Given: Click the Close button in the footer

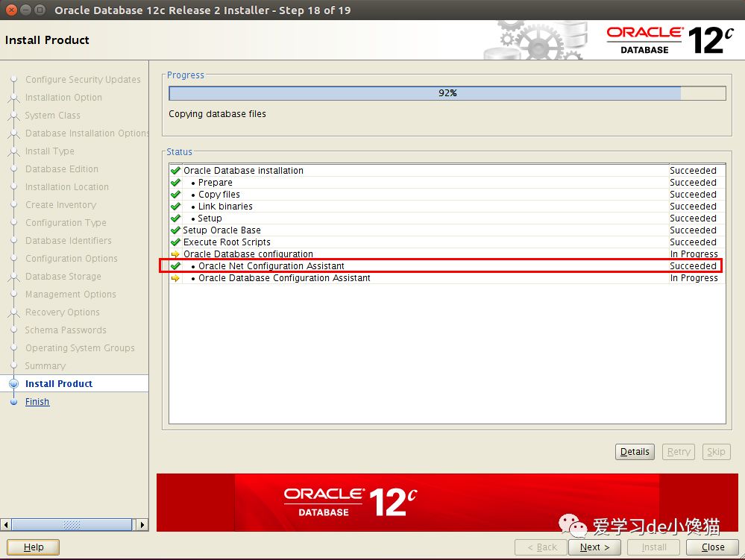Looking at the screenshot, I should (713, 547).
